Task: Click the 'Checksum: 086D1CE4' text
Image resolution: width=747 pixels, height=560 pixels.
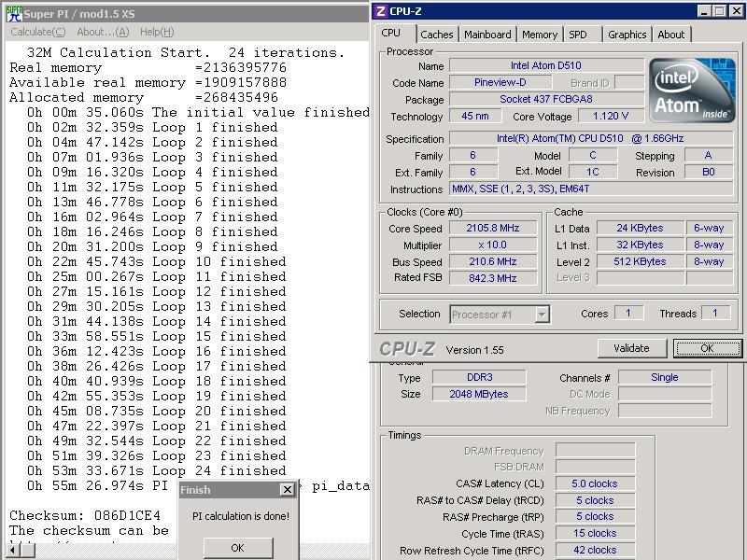Action: pyautogui.click(x=85, y=515)
